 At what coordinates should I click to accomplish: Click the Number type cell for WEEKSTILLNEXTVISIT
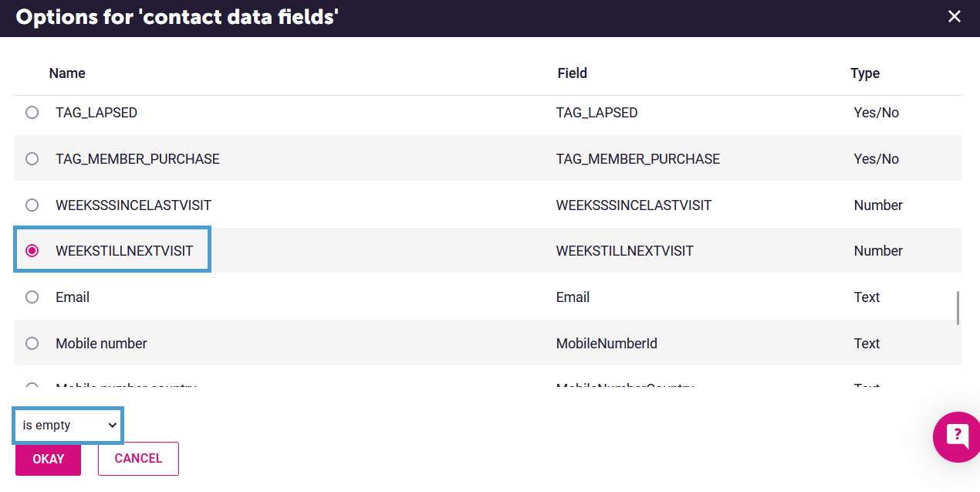click(878, 251)
